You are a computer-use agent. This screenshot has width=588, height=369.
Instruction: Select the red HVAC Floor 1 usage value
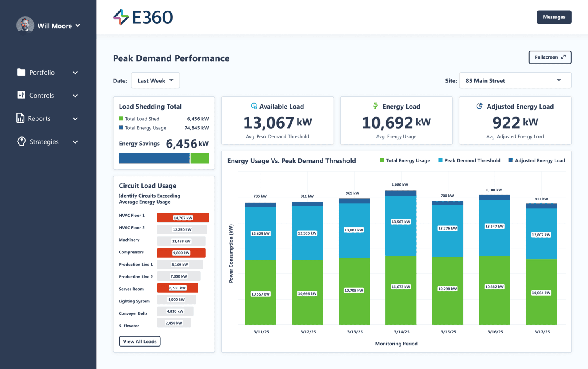[183, 218]
